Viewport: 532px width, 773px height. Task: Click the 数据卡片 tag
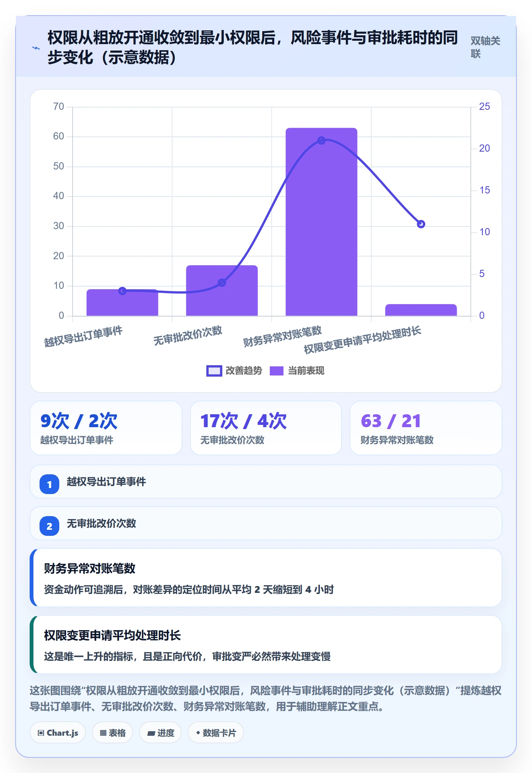[x=215, y=733]
